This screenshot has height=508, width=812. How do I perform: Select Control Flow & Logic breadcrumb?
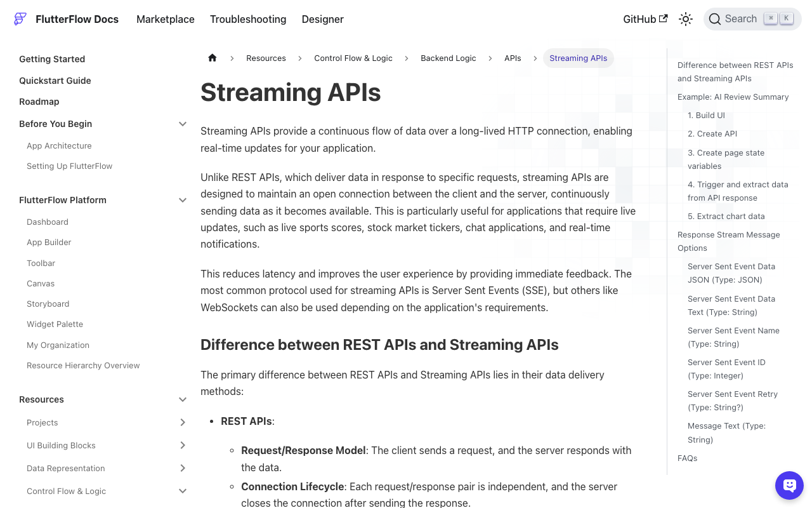point(353,58)
